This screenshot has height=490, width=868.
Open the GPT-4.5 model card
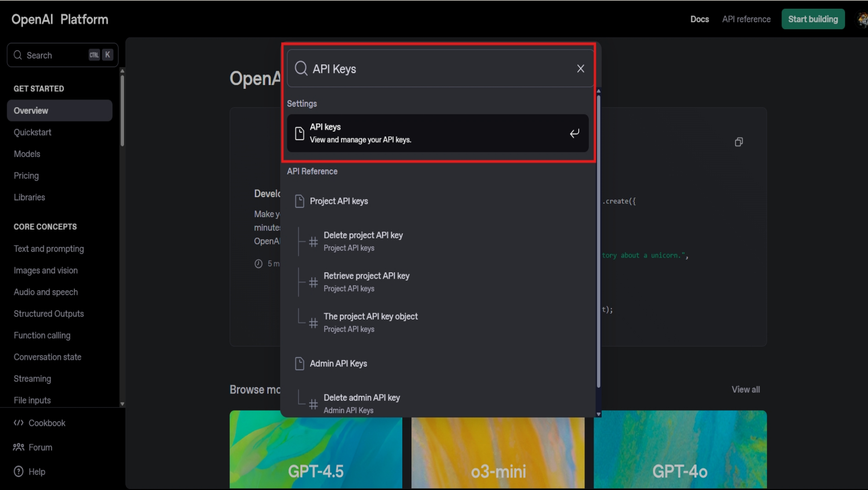tap(316, 449)
